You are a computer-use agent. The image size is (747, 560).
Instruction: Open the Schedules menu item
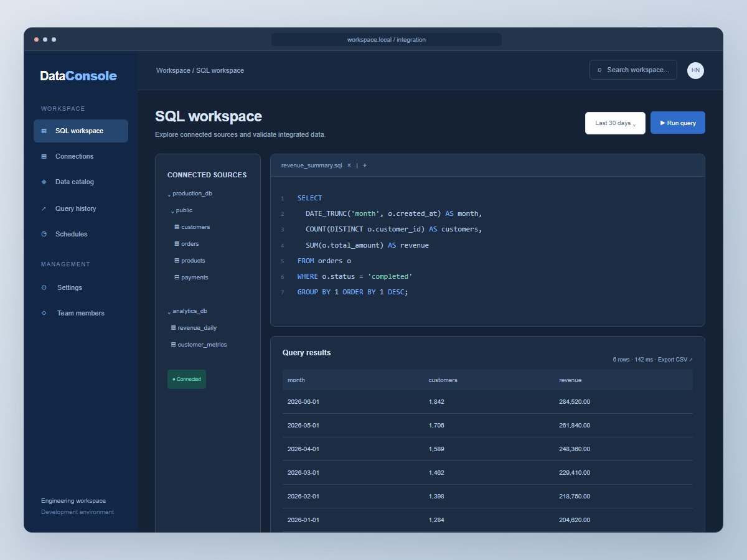coord(81,235)
